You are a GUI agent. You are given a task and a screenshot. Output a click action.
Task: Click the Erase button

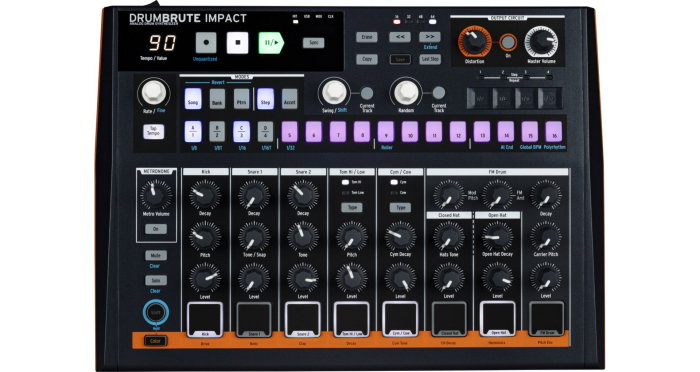(367, 37)
